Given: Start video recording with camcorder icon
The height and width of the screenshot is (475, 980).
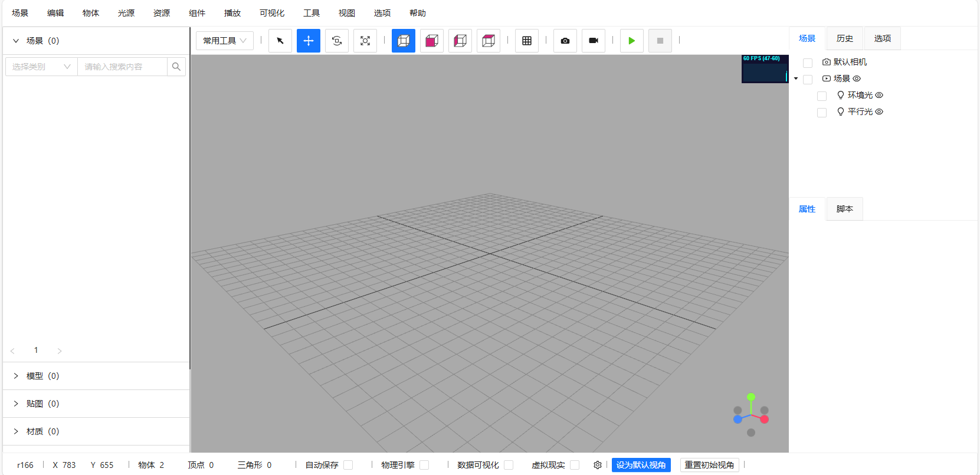Looking at the screenshot, I should click(x=594, y=41).
